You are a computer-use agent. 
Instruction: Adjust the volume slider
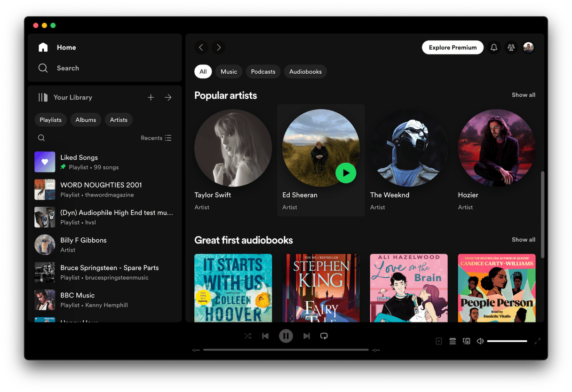point(507,341)
